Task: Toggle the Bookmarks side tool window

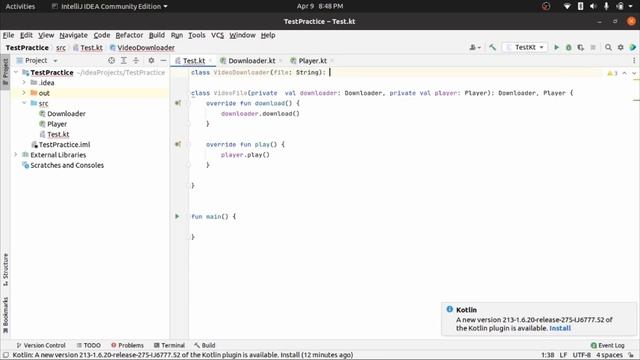Action: pyautogui.click(x=5, y=315)
